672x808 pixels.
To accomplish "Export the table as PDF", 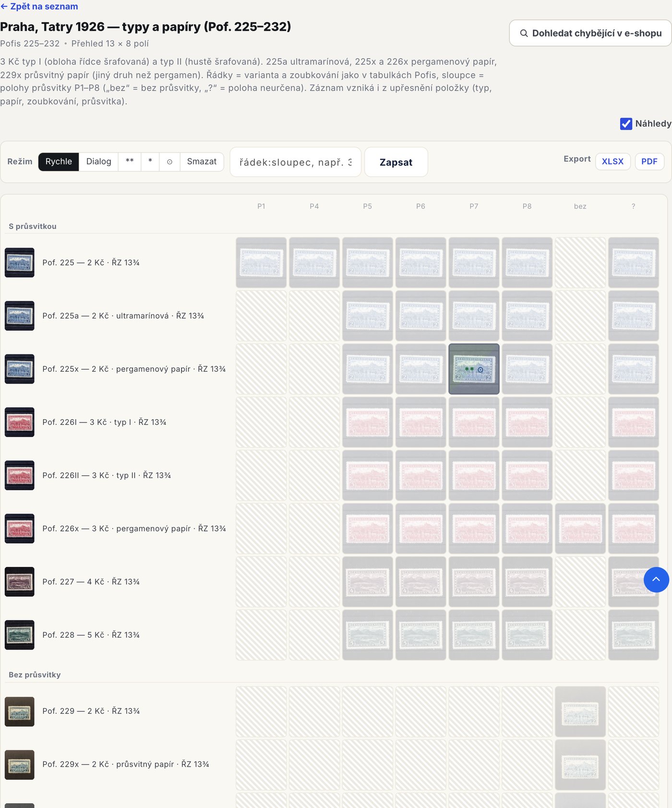I will coord(649,162).
